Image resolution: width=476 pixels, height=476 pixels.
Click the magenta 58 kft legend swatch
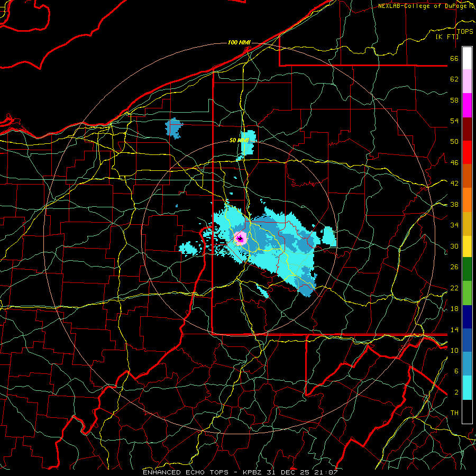(x=467, y=105)
